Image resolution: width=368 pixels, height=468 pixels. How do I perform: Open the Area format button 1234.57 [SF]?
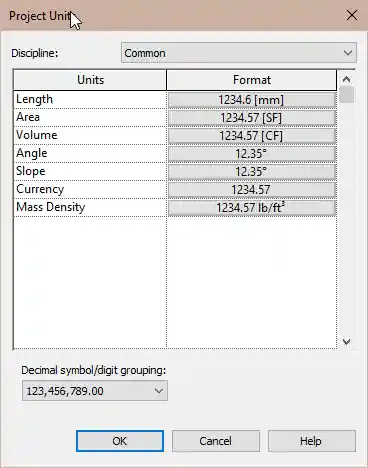click(x=252, y=118)
